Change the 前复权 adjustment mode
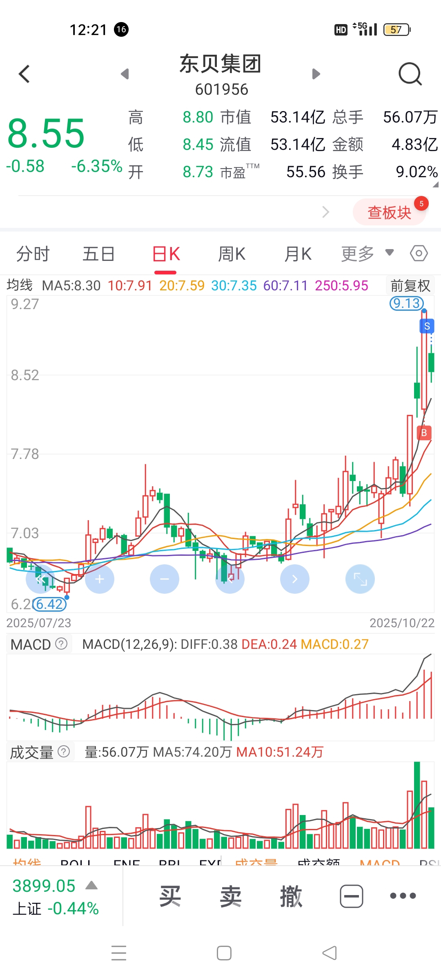 click(410, 285)
